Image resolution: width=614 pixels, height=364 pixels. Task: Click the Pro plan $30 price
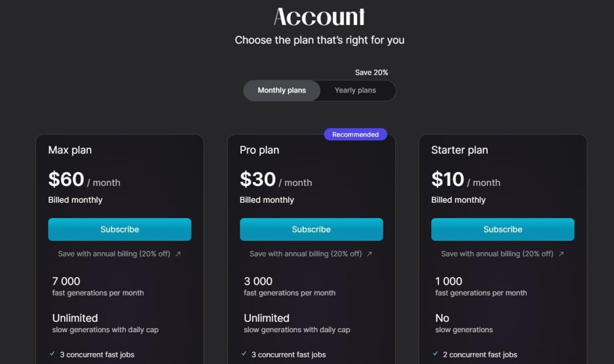click(x=258, y=180)
